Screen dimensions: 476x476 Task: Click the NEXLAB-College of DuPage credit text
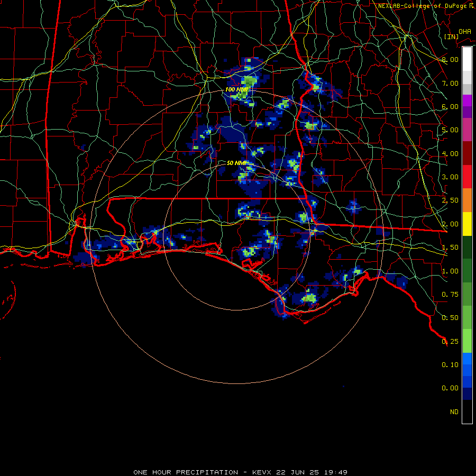426,6
